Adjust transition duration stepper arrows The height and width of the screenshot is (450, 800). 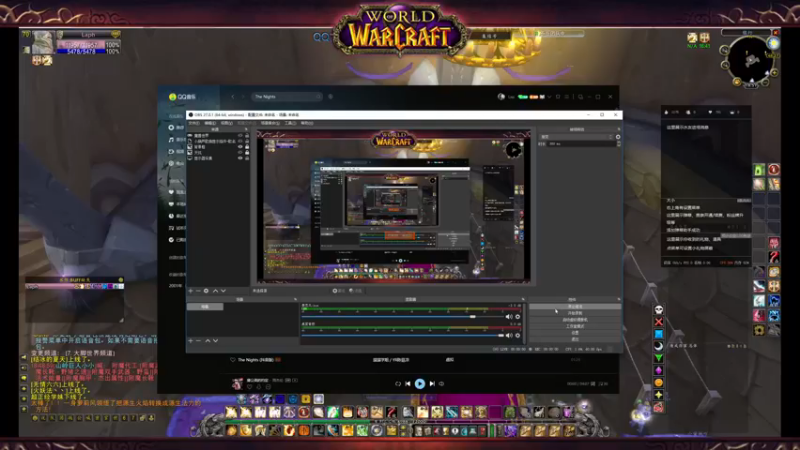[x=619, y=144]
